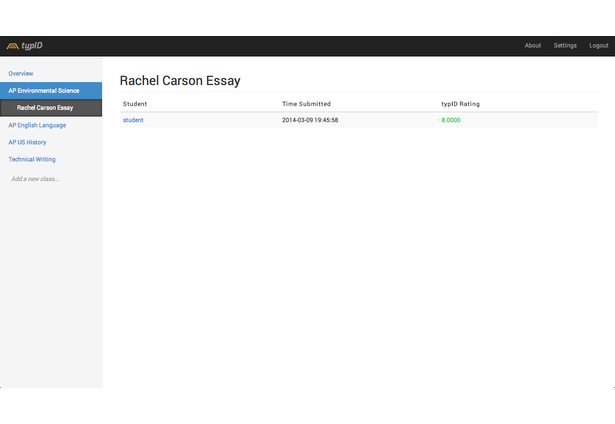Click the Rachel Carson Essay page heading
The height and width of the screenshot is (424, 615).
pos(180,80)
